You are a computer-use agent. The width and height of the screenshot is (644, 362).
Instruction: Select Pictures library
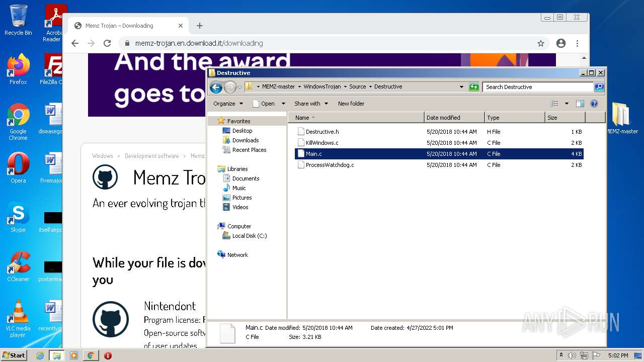[242, 198]
